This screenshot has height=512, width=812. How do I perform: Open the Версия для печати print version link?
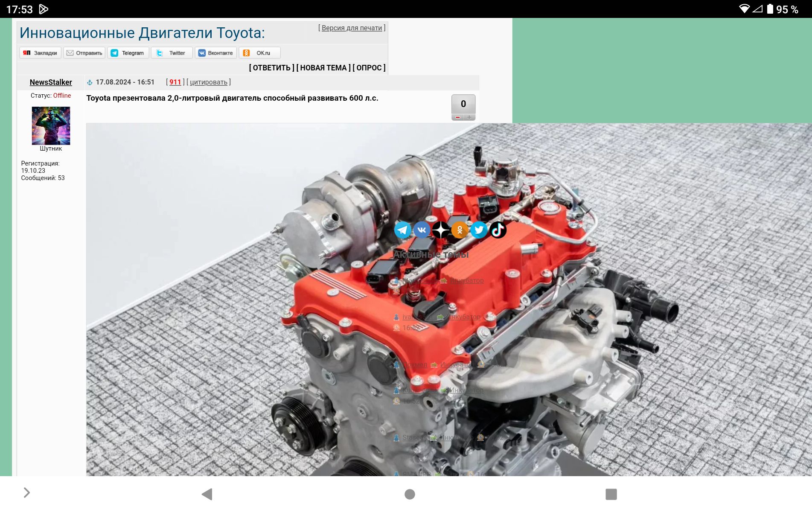pyautogui.click(x=352, y=28)
